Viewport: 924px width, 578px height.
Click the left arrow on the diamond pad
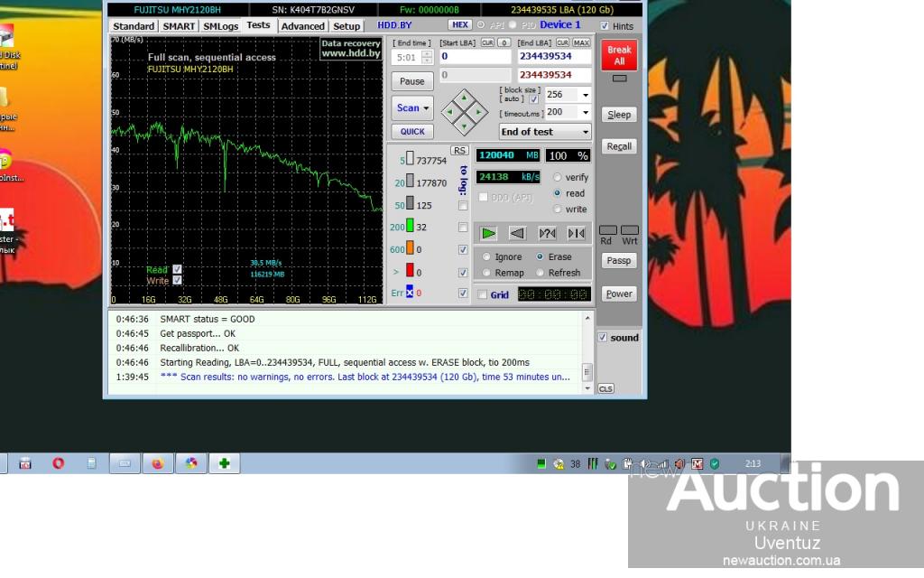[451, 111]
